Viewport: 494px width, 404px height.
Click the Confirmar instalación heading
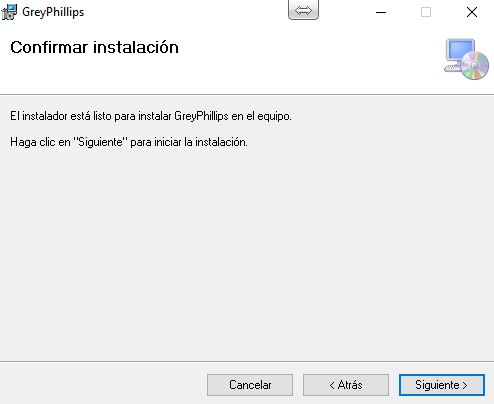tap(94, 47)
